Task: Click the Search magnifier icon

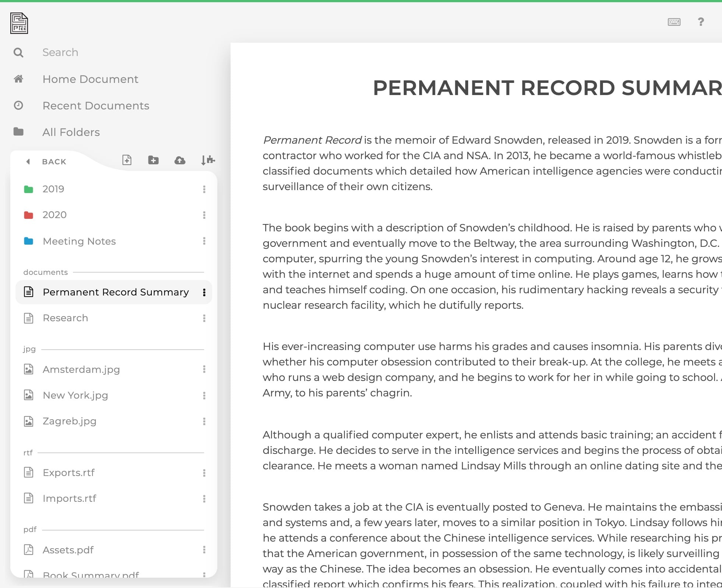Action: 18,53
